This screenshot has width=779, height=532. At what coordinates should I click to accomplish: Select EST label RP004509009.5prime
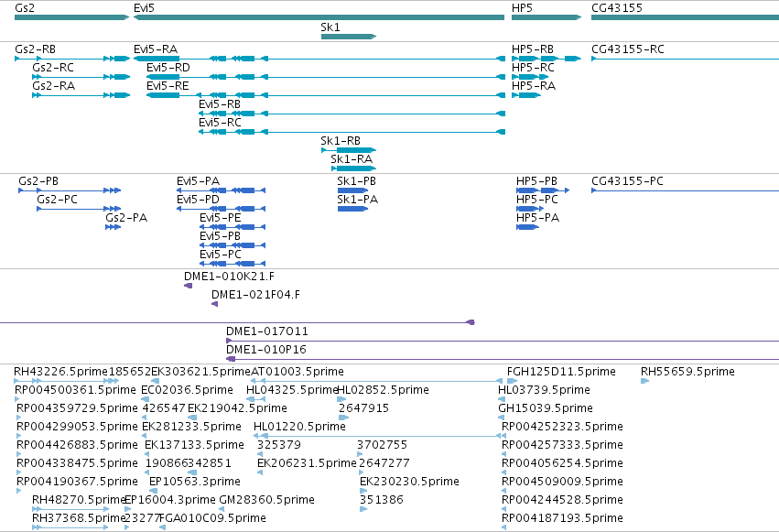tap(562, 483)
